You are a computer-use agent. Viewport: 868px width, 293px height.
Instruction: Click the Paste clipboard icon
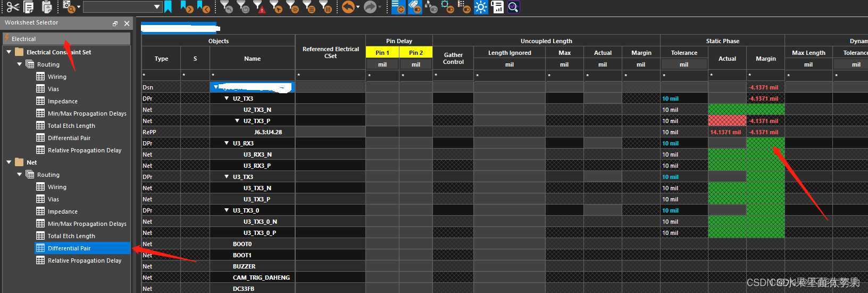(47, 7)
